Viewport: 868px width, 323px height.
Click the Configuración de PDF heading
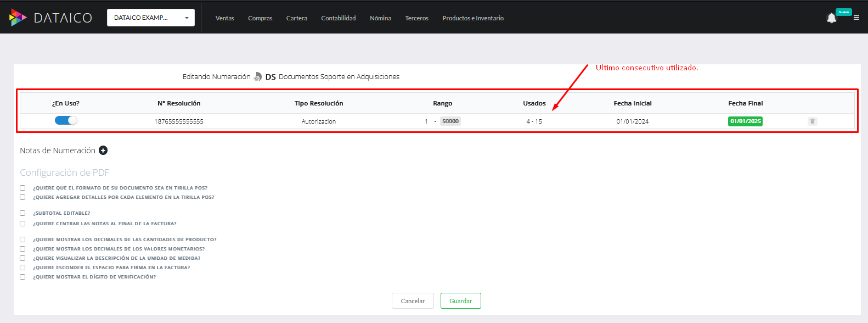tap(65, 172)
